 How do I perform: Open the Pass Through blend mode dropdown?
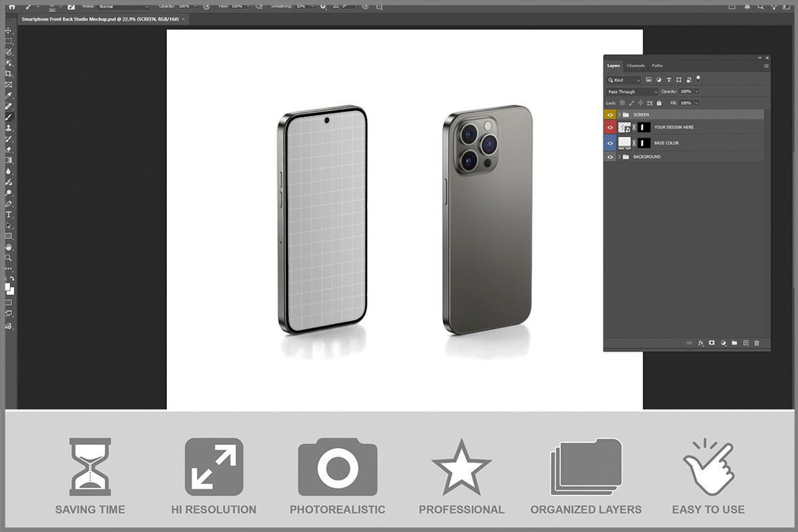(632, 92)
